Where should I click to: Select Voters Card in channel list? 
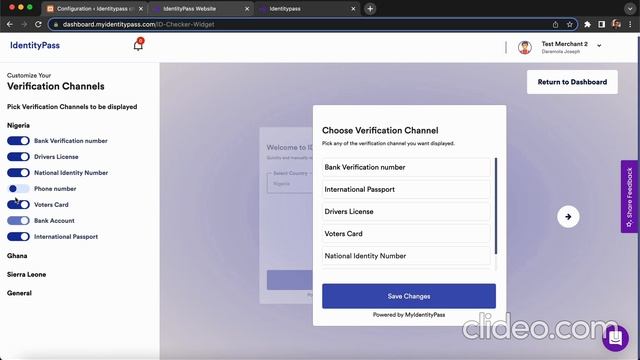pyautogui.click(x=406, y=233)
